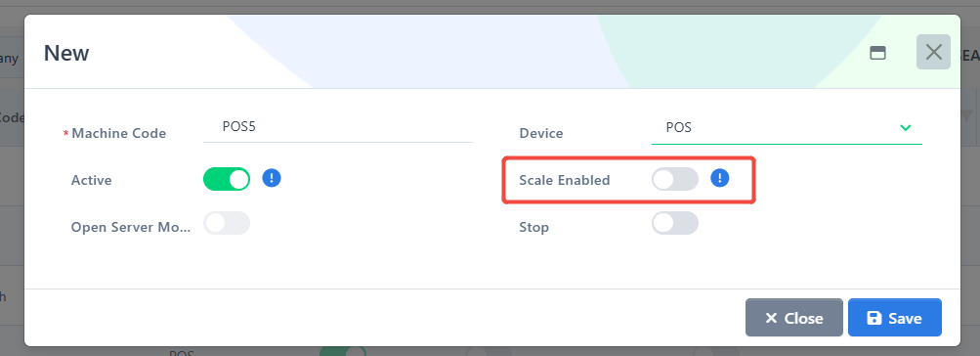Click the info icon beside Active toggle
This screenshot has height=356, width=980.
pyautogui.click(x=272, y=178)
